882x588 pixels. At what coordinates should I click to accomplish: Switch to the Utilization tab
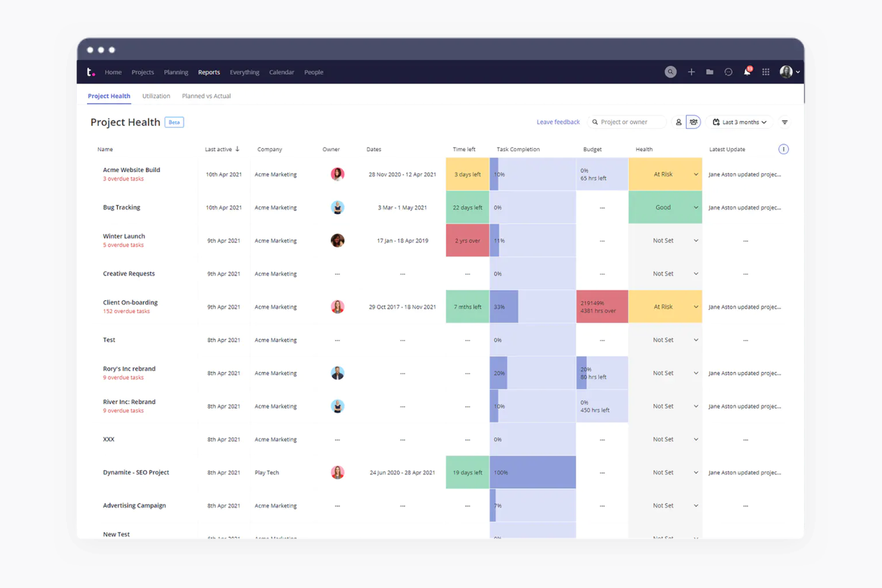coord(156,96)
